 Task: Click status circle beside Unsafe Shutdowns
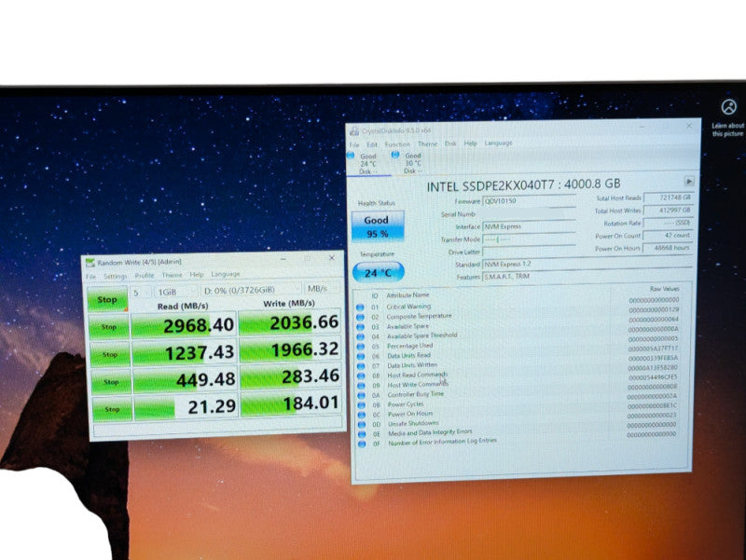click(x=362, y=425)
